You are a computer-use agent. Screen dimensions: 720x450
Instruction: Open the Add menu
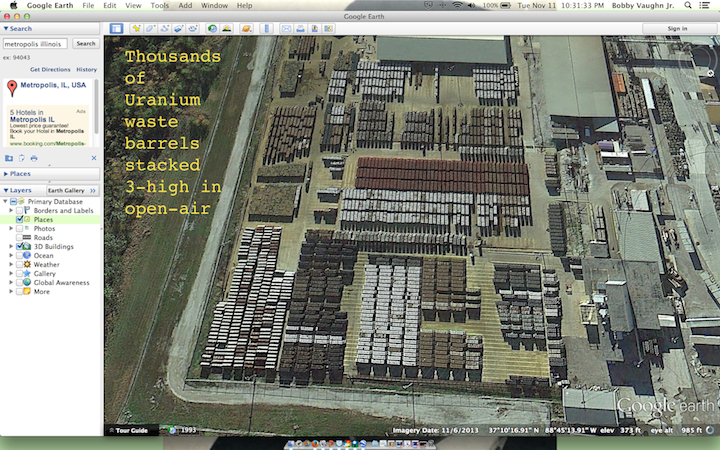pyautogui.click(x=185, y=6)
